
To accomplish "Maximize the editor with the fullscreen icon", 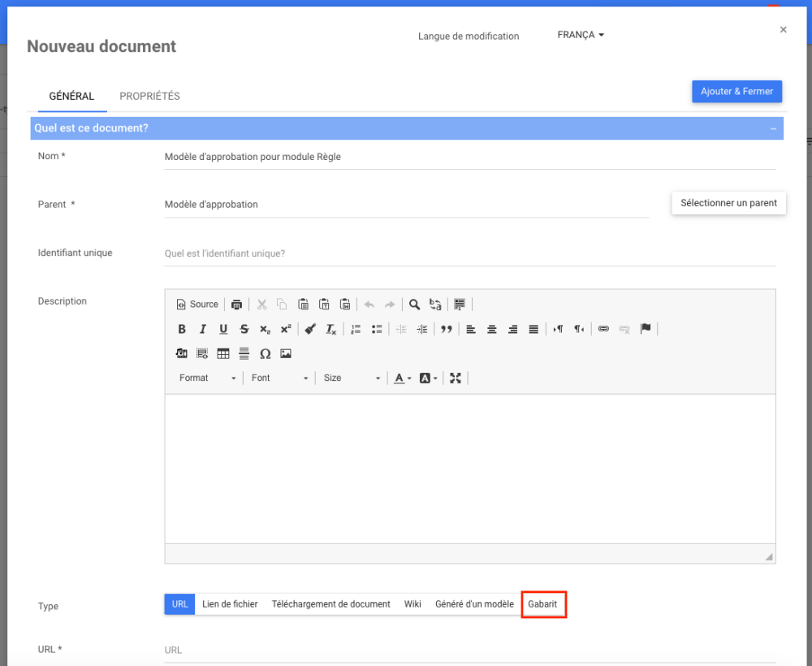I will click(456, 378).
